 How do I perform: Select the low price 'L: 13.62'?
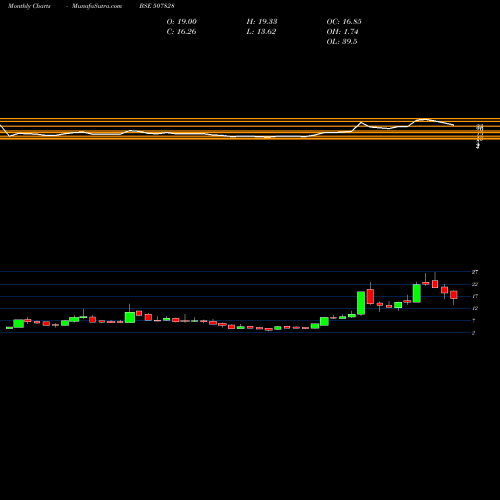click(261, 32)
